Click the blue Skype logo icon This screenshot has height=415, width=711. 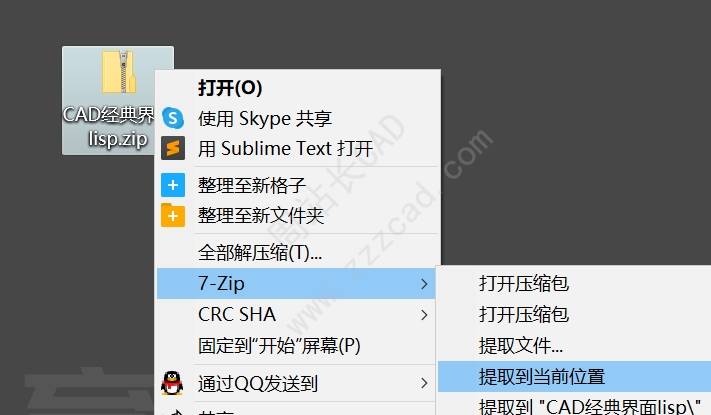click(x=173, y=118)
